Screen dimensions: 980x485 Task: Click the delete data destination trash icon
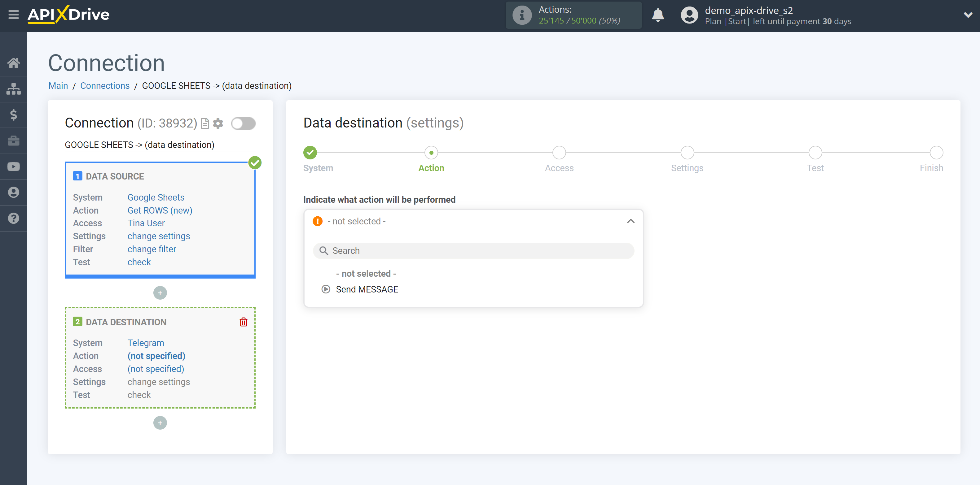tap(244, 322)
